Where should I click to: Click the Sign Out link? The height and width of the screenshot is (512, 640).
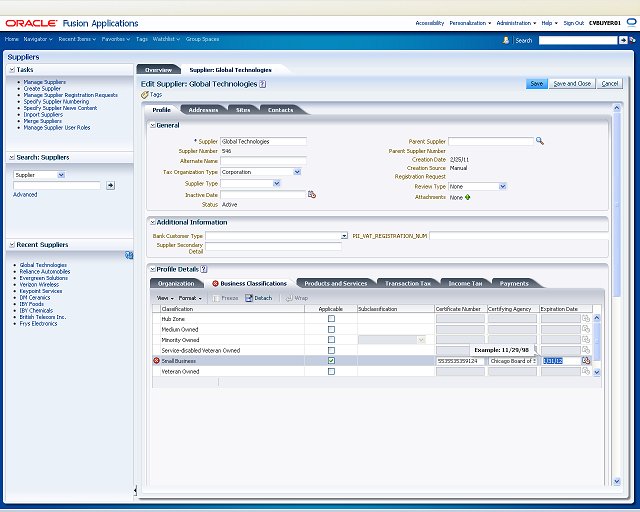[x=574, y=23]
